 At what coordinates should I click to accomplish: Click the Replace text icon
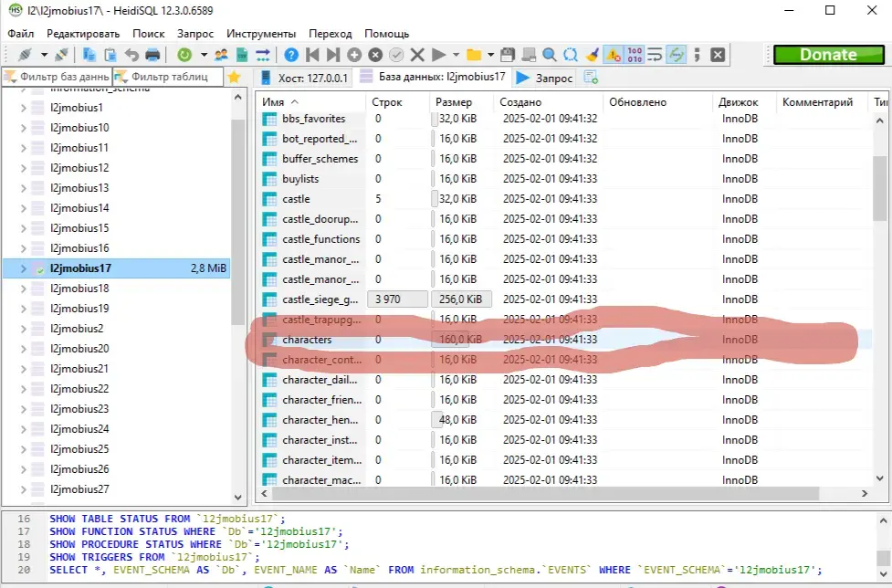571,55
